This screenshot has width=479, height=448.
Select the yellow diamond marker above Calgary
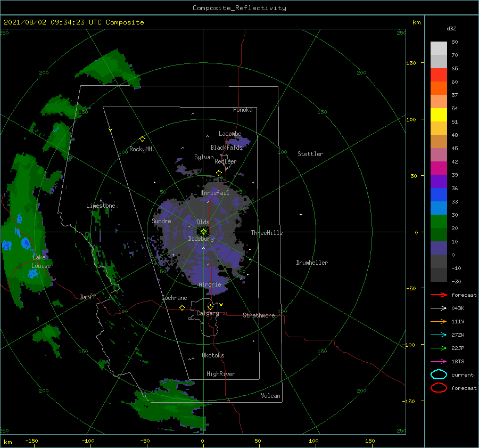pyautogui.click(x=210, y=307)
